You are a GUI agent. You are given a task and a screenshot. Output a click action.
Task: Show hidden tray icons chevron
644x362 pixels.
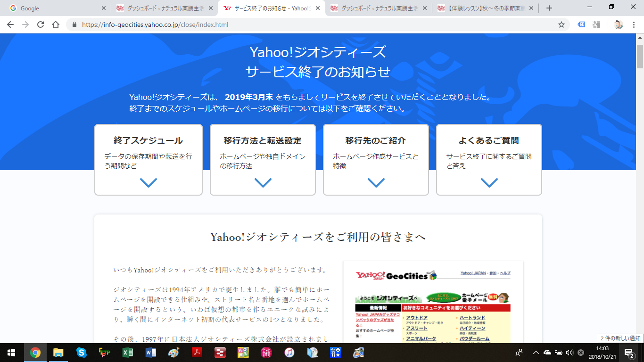click(536, 353)
